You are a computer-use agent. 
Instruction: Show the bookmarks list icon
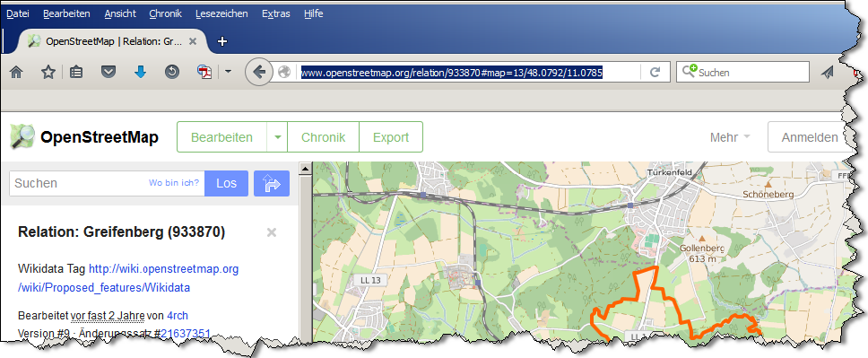click(76, 72)
